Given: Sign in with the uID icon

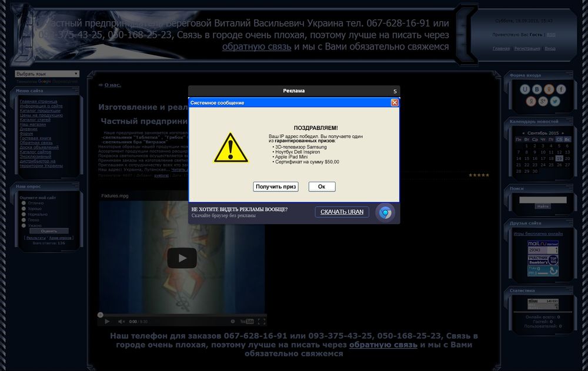Looking at the screenshot, I should click(x=525, y=89).
